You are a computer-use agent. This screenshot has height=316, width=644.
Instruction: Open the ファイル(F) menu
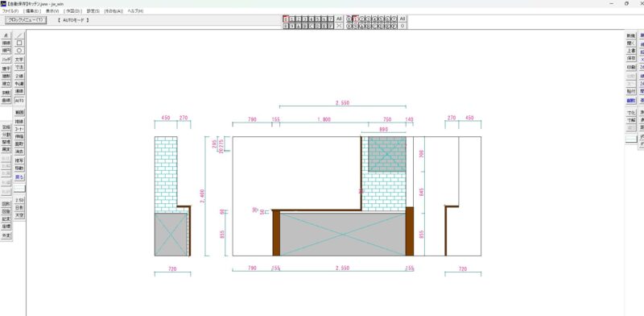coord(10,11)
